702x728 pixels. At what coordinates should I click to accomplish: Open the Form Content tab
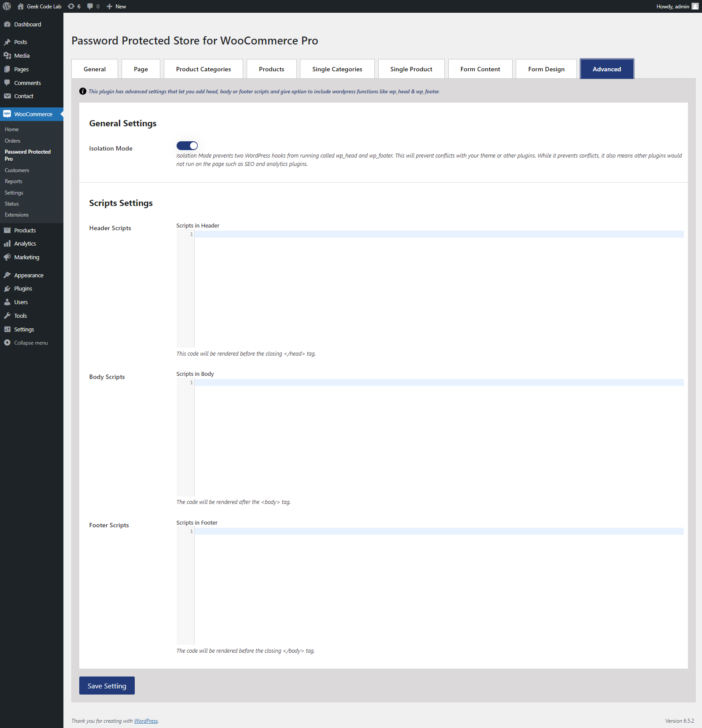pyautogui.click(x=480, y=69)
